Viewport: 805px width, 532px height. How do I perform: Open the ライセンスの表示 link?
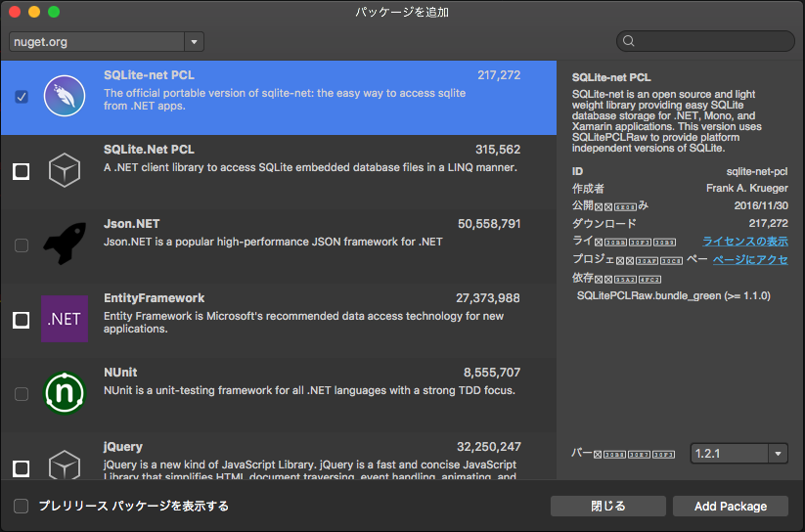click(x=745, y=242)
